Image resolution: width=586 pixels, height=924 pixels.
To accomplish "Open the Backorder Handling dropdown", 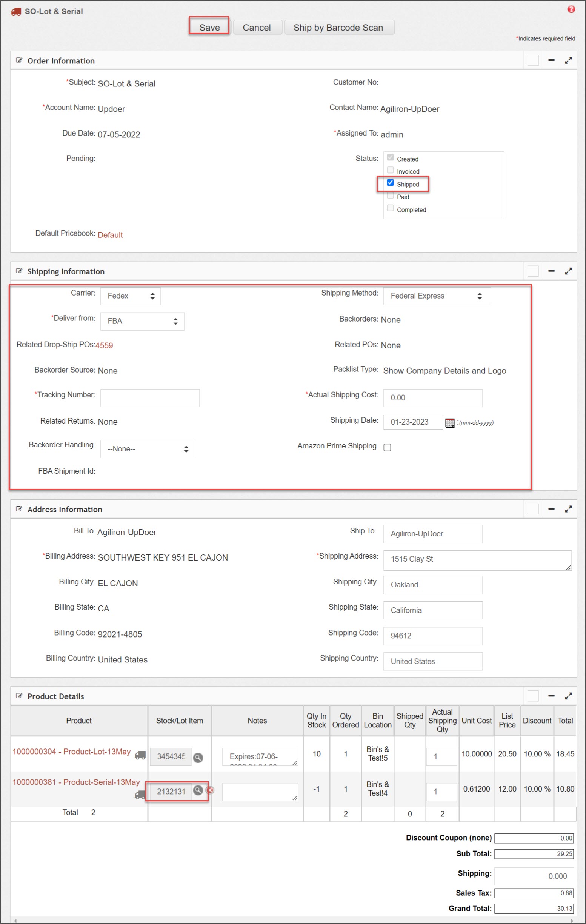I will tap(148, 449).
